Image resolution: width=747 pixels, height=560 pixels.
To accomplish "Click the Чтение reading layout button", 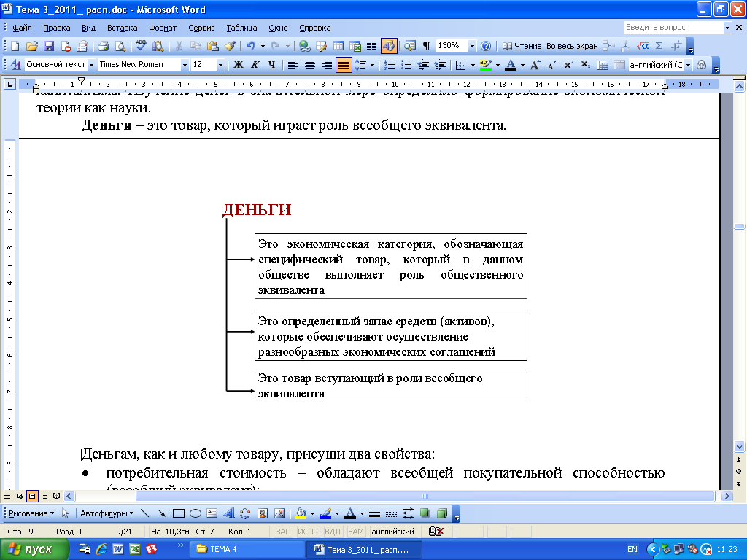I will tap(522, 46).
